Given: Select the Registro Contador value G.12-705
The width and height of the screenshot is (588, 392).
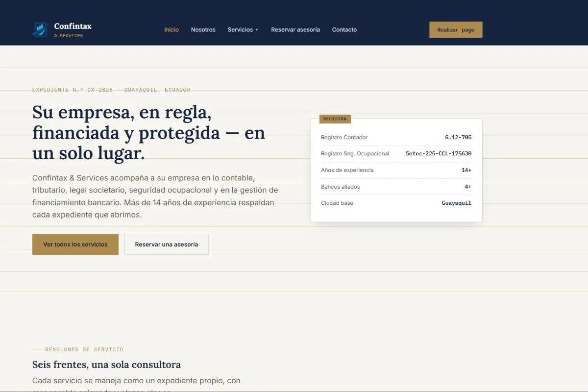Looking at the screenshot, I should (x=458, y=137).
